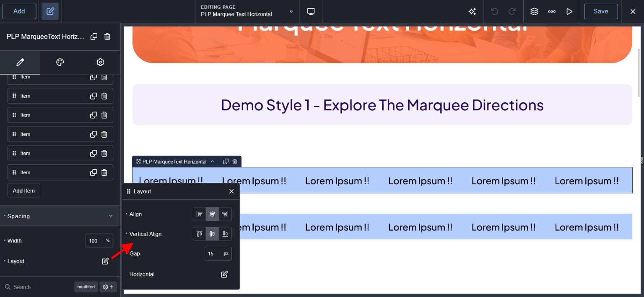
Task: Open the three-circle more options icon in top bar
Action: (552, 11)
